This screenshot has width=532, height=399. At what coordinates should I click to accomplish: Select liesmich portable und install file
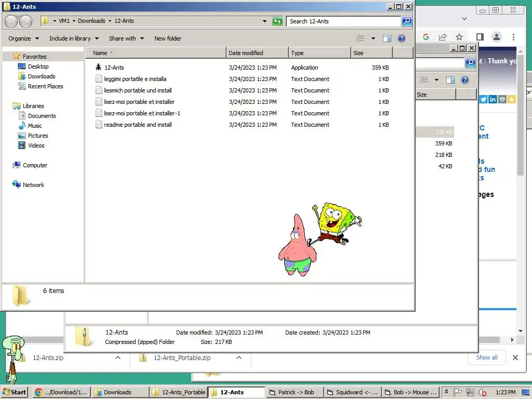pos(138,90)
